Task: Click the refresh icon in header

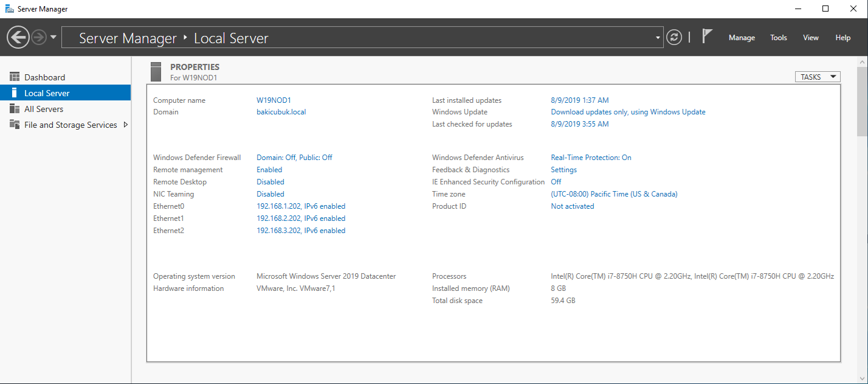Action: 674,38
